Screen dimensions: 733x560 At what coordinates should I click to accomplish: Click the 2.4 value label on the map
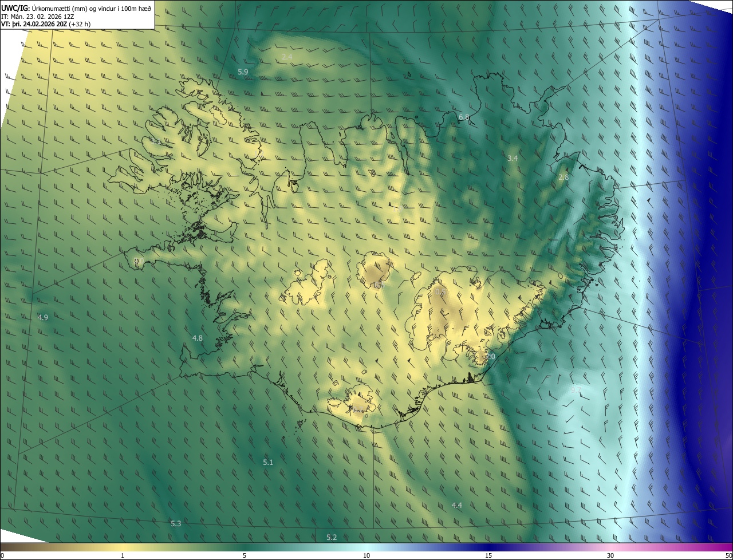coord(287,57)
